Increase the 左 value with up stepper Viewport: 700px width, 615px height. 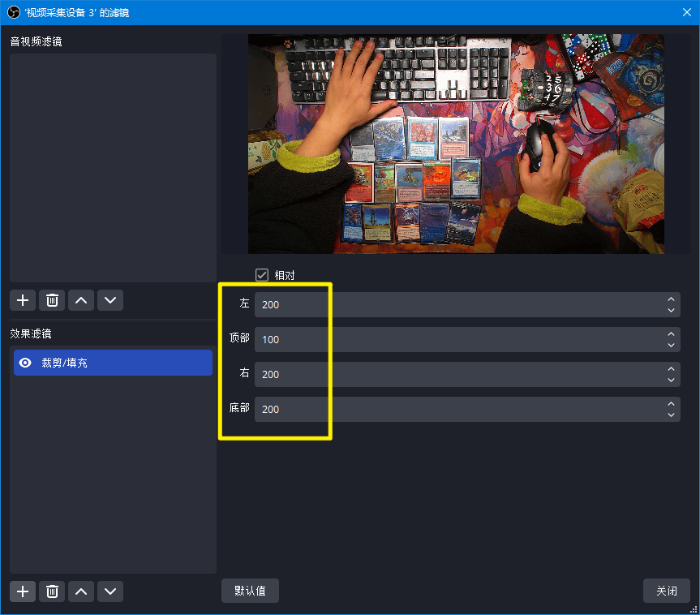(x=671, y=299)
